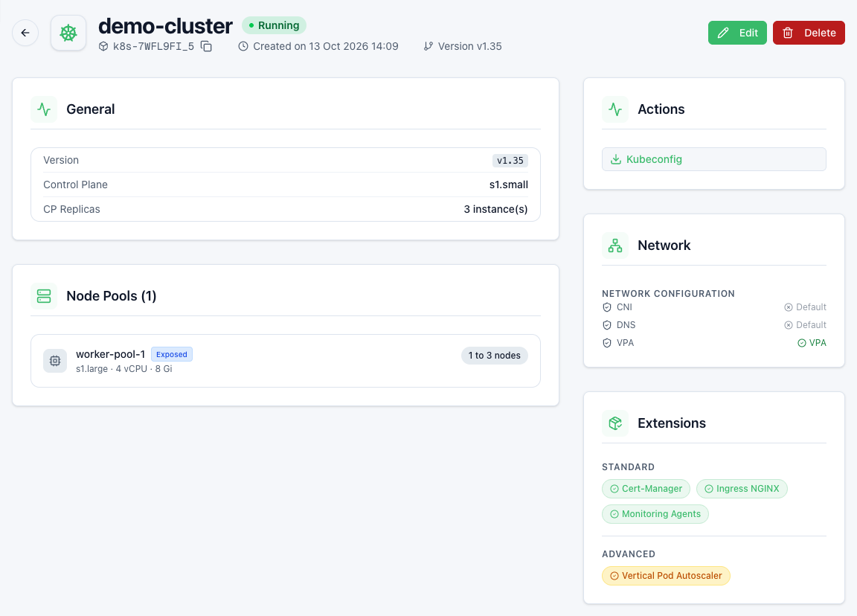Click the CP Replicas label
Screen dimensions: 857x616
point(71,209)
